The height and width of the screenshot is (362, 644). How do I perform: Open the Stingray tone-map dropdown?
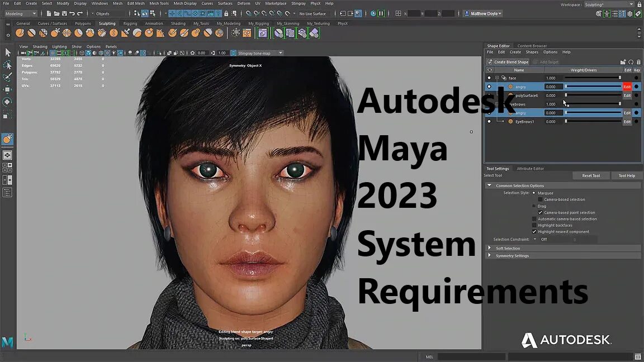coord(261,53)
